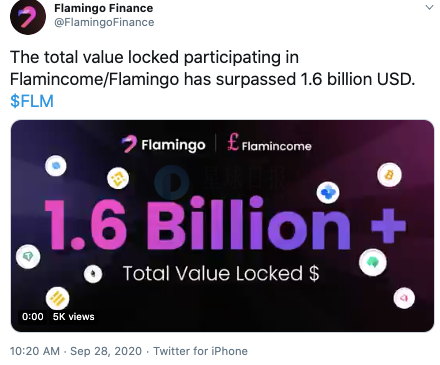This screenshot has width=440, height=365.
Task: Click the orange Bitcoin coin icon
Action: click(389, 175)
